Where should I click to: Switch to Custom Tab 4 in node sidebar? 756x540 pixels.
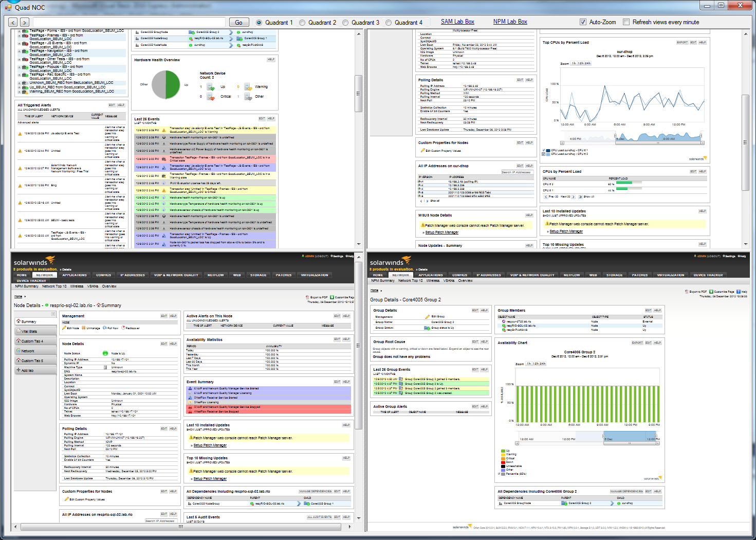click(35, 341)
